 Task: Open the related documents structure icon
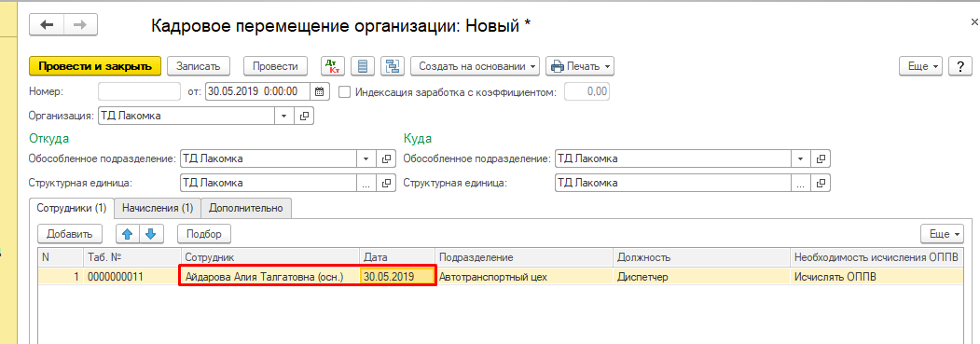coord(393,65)
